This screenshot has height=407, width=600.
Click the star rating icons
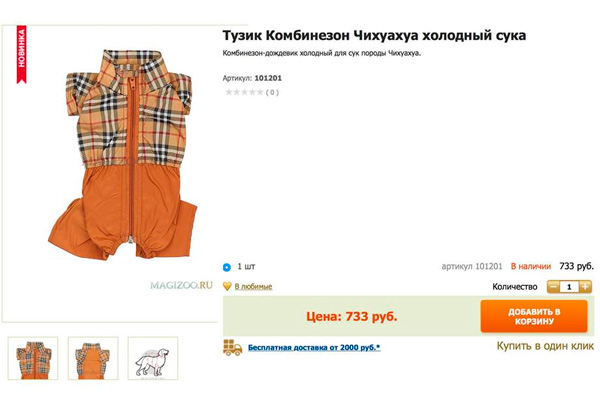(x=242, y=92)
